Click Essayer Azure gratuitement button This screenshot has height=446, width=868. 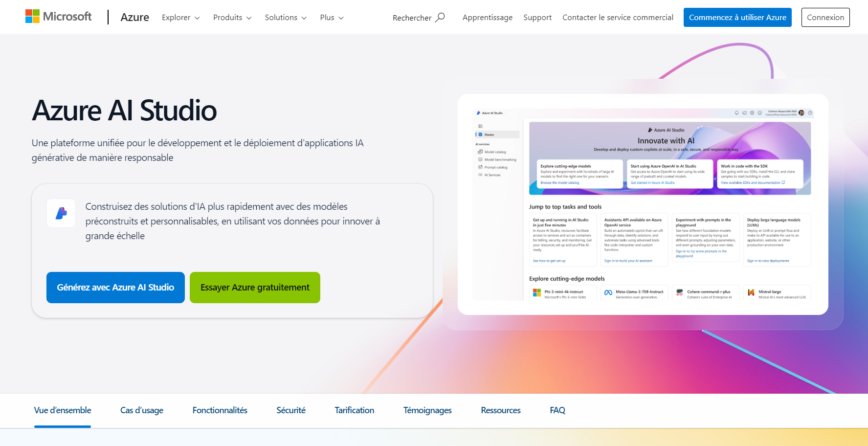click(x=255, y=288)
